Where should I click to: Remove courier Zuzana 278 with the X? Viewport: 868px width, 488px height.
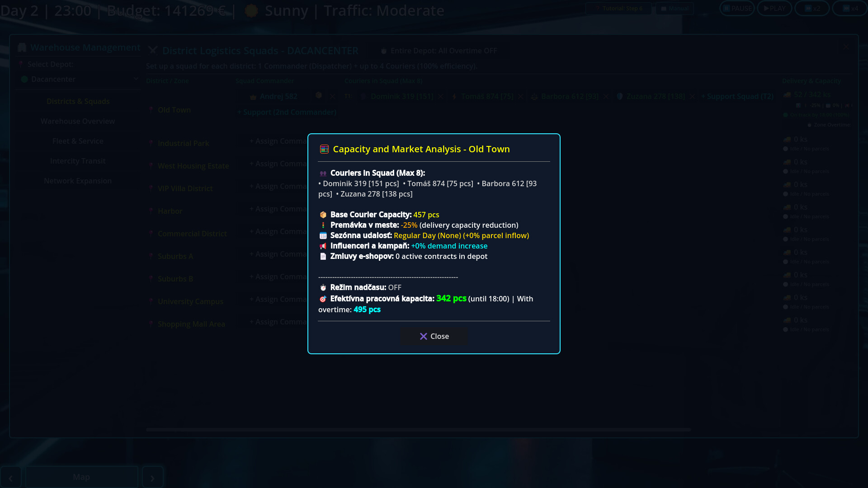[x=692, y=97]
